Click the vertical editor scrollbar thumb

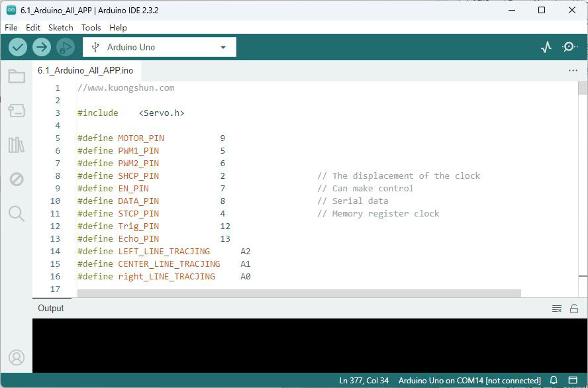click(583, 88)
